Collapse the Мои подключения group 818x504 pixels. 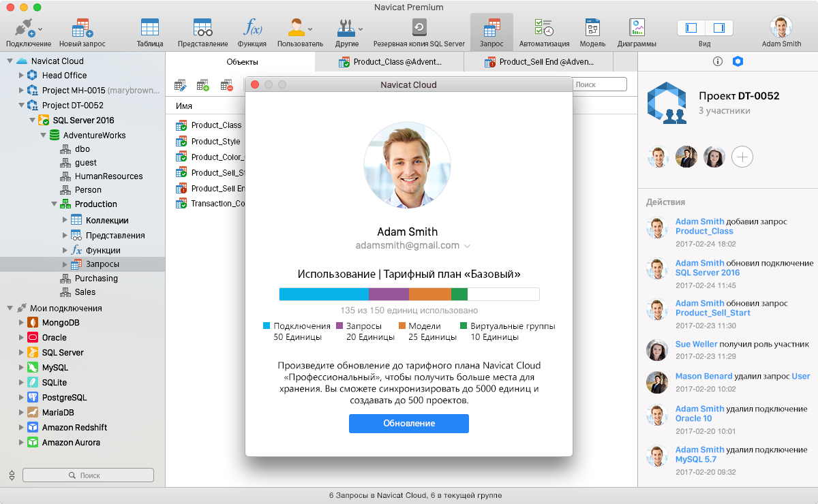pos(10,308)
